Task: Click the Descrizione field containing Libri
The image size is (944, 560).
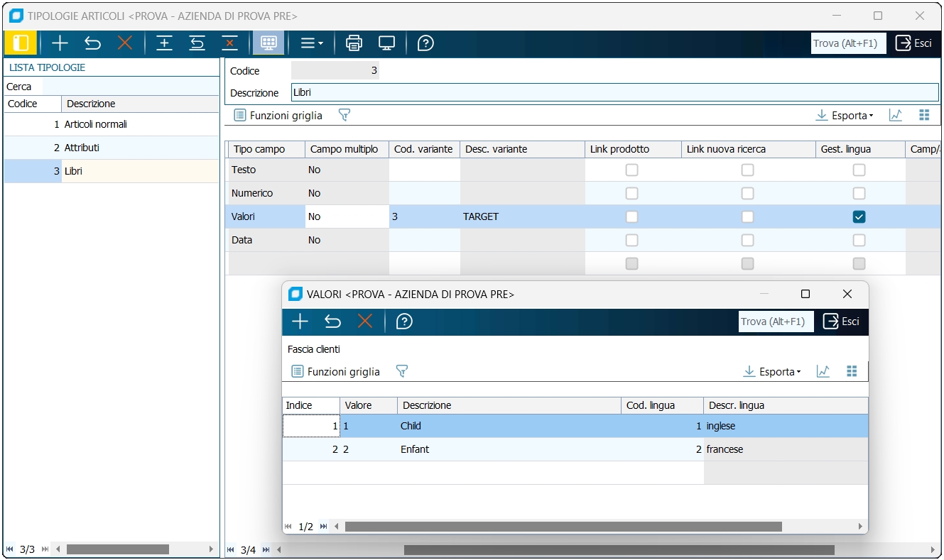Action: click(614, 92)
